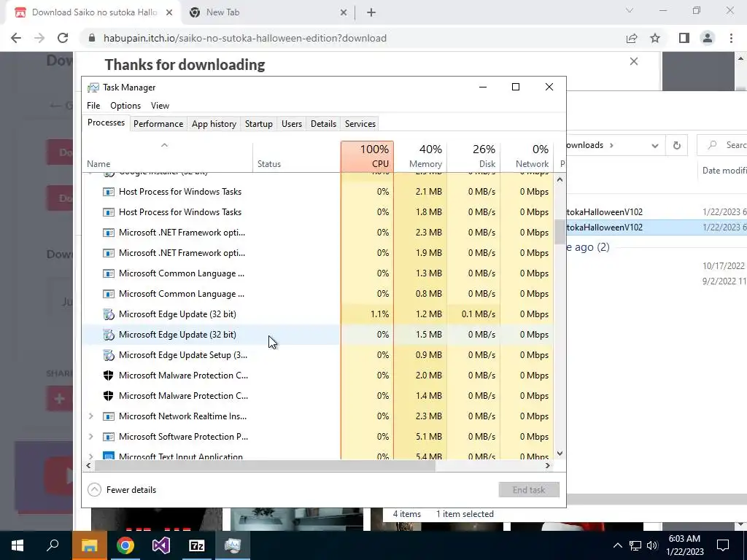The image size is (747, 560).
Task: Switch to the Details tab
Action: point(323,124)
